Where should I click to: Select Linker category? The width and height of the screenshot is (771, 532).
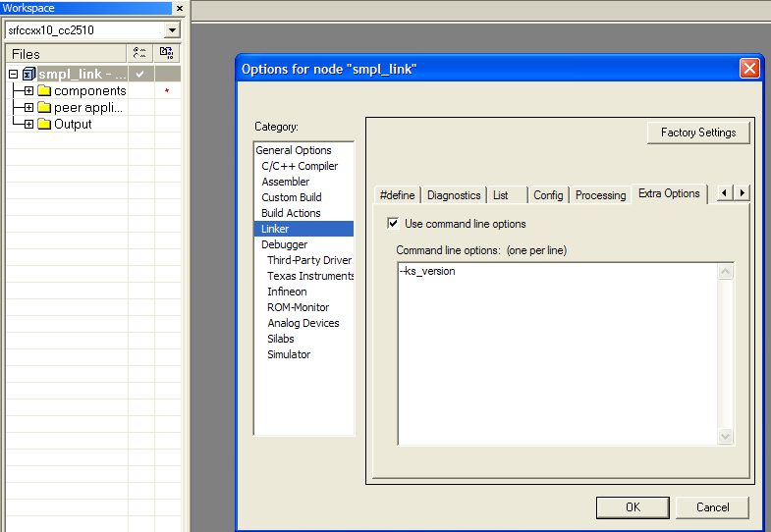303,229
